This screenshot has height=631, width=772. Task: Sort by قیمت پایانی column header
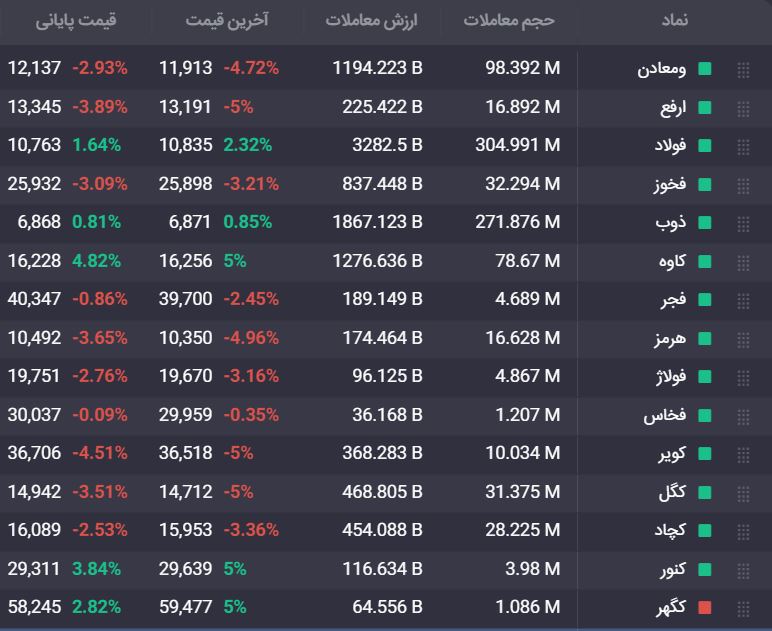(x=76, y=20)
